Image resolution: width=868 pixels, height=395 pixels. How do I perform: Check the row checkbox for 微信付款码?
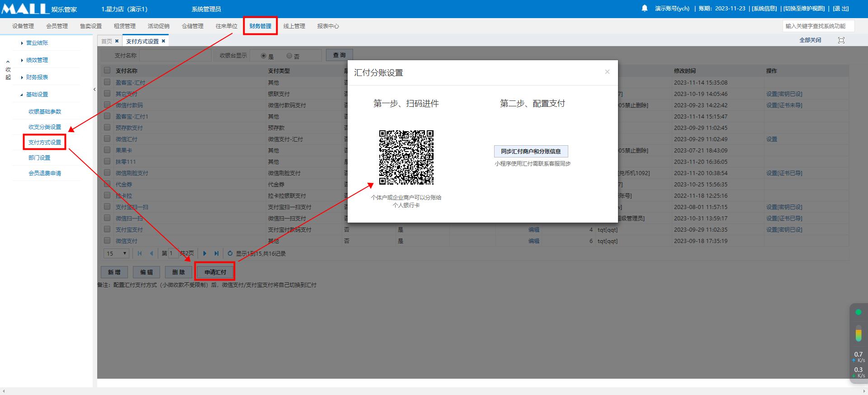point(107,105)
